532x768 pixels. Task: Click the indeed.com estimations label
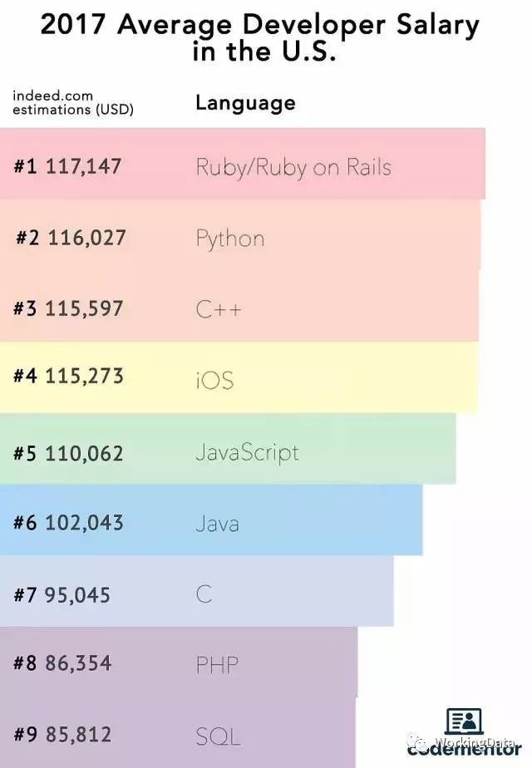tap(73, 102)
